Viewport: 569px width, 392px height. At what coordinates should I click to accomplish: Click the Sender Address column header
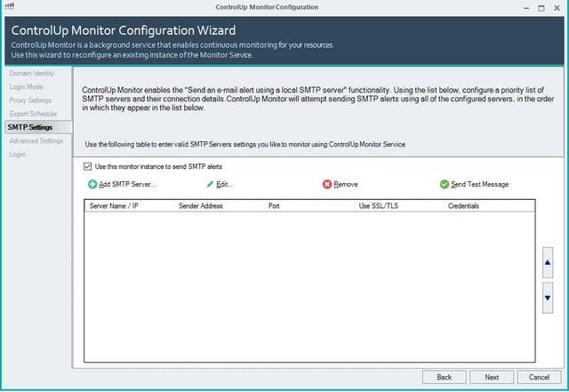coord(200,205)
